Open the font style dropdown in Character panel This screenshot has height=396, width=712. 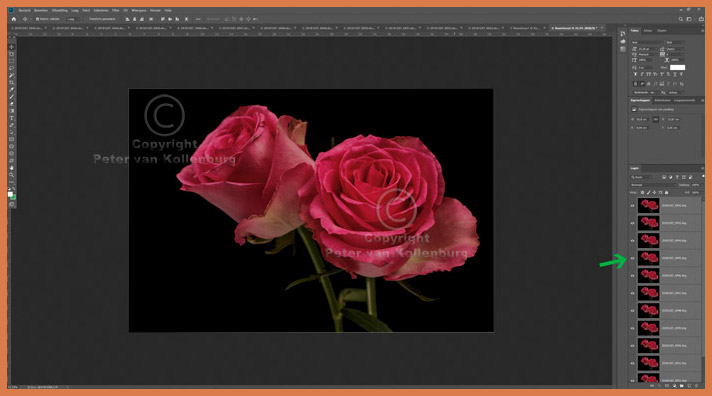point(675,42)
